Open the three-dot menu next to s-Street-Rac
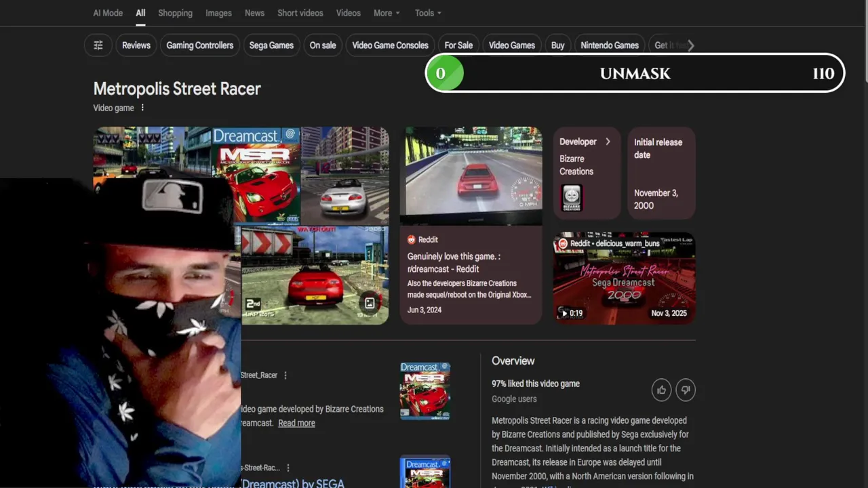The image size is (868, 488). tap(288, 468)
